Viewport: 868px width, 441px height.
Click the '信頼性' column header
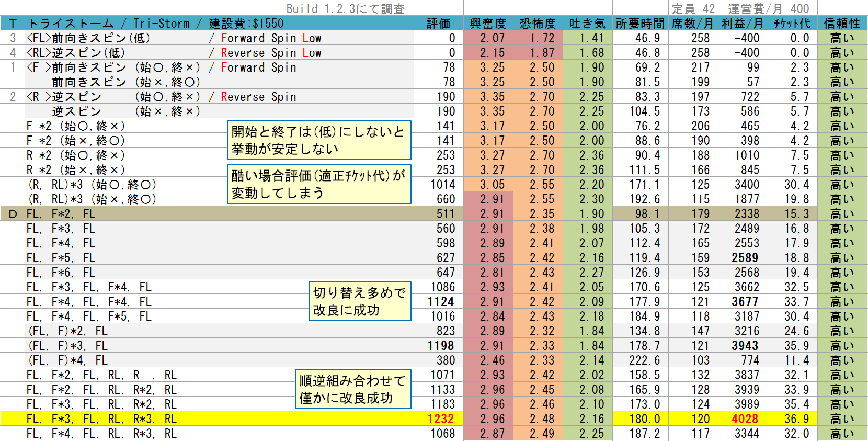[x=842, y=24]
